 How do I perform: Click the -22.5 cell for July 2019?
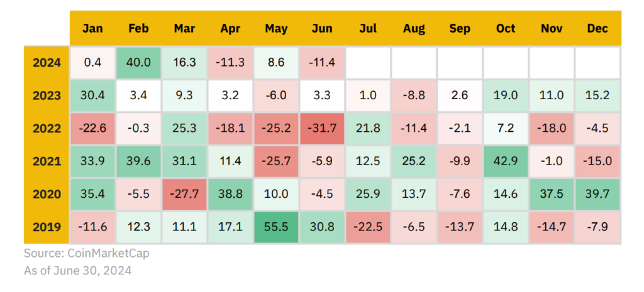click(368, 227)
